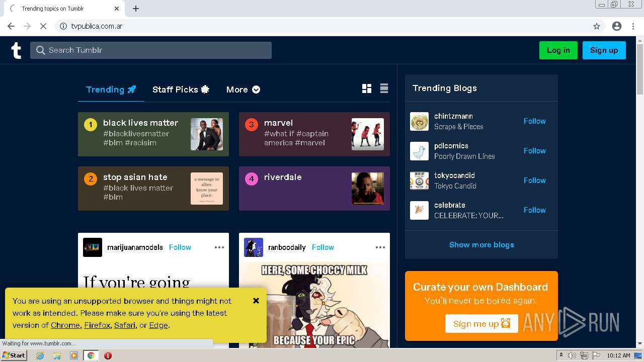Click the riverdale topic thumbnail image
Viewport: 644px width, 362px height.
pyautogui.click(x=368, y=189)
